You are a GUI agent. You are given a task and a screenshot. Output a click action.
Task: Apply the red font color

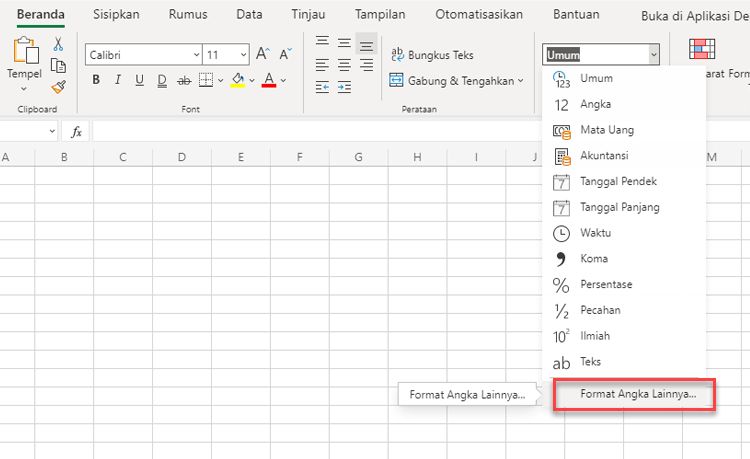coord(269,80)
